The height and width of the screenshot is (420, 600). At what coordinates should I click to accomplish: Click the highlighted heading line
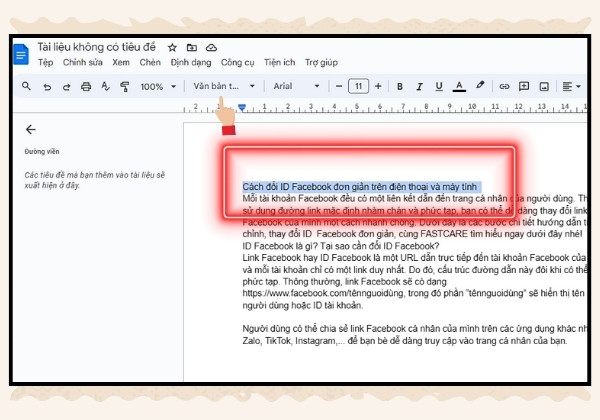360,187
